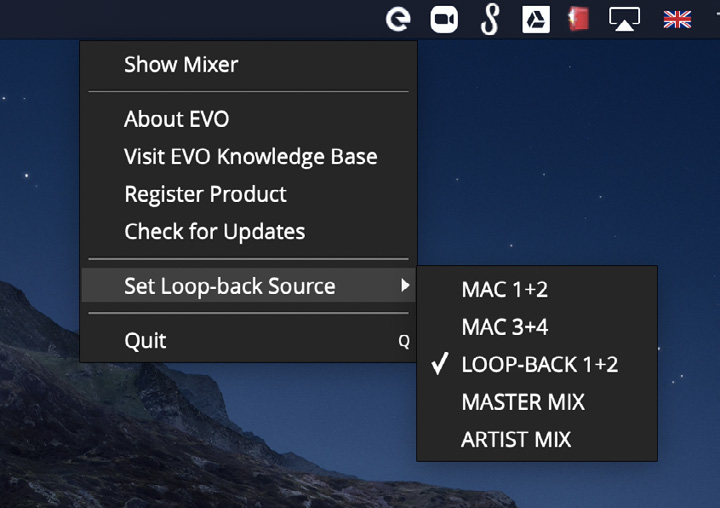Expand the Set Loop-back Source submenu
The image size is (720, 508).
click(x=248, y=286)
